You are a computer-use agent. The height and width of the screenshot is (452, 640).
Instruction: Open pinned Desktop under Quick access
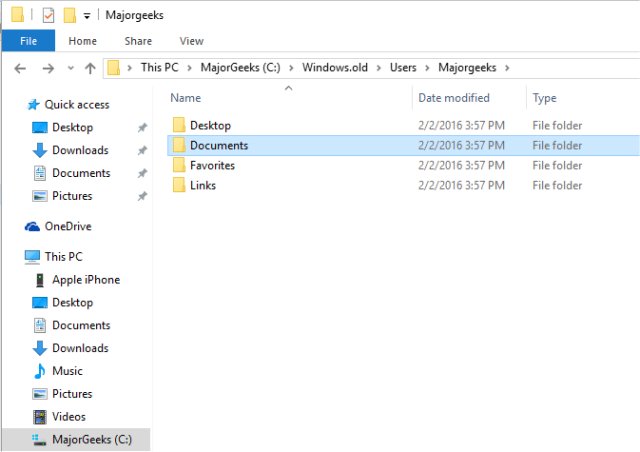pyautogui.click(x=72, y=127)
